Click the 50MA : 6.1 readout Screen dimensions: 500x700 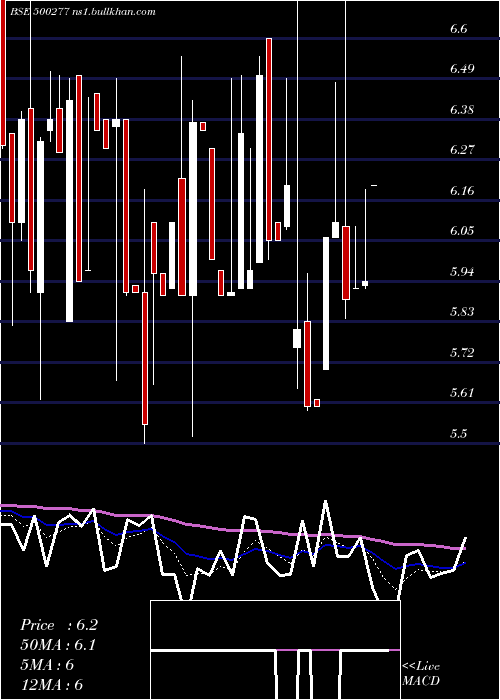point(58,645)
